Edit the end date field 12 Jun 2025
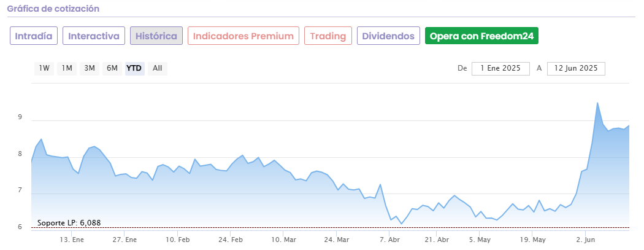This screenshot has width=644, height=250. coord(576,68)
